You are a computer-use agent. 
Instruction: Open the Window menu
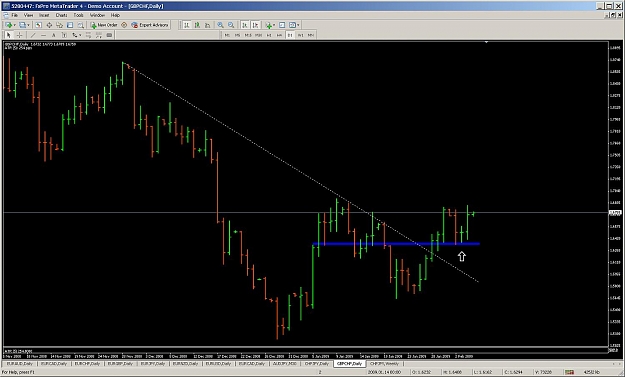click(x=97, y=15)
